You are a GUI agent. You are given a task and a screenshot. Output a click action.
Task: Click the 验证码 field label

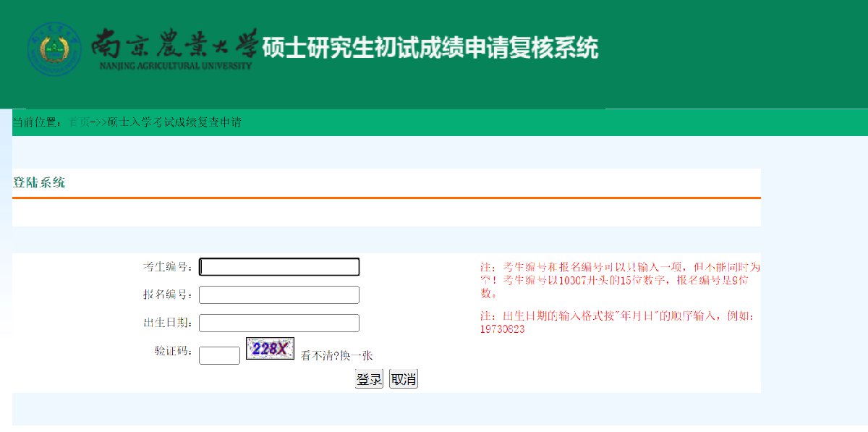(174, 351)
